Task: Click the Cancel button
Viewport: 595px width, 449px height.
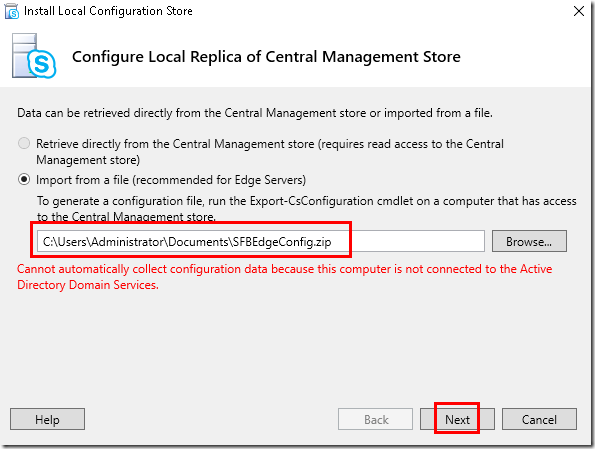Action: coord(539,419)
